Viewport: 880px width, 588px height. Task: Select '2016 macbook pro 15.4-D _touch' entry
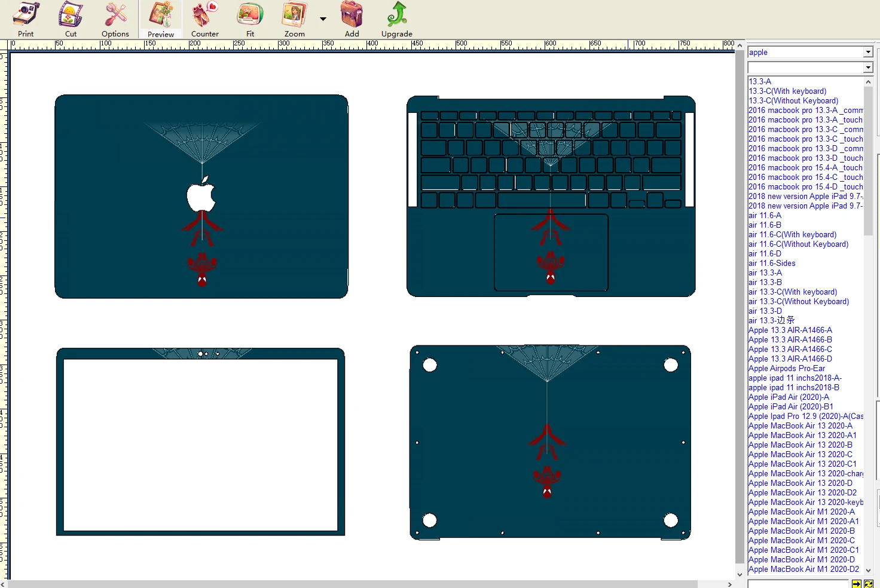806,186
